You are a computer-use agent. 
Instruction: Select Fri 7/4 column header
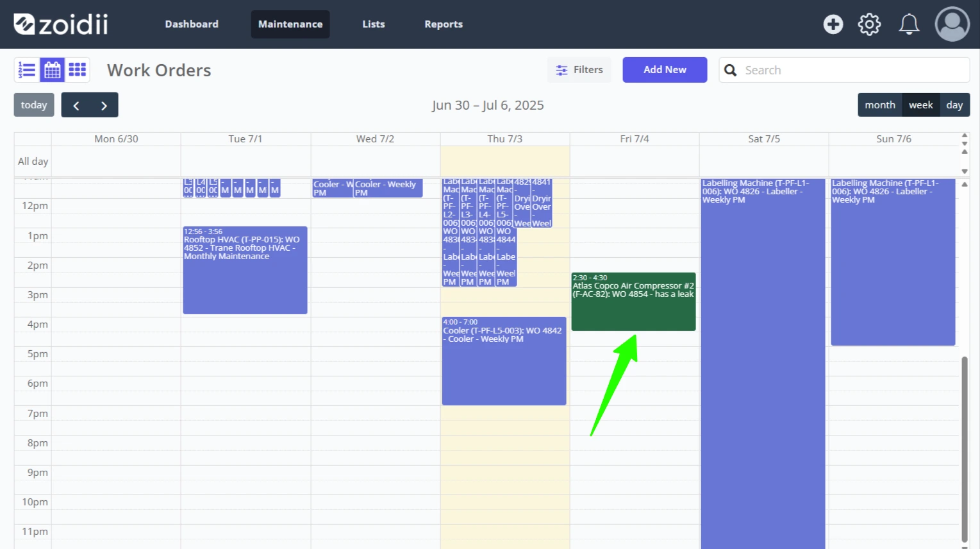click(635, 139)
